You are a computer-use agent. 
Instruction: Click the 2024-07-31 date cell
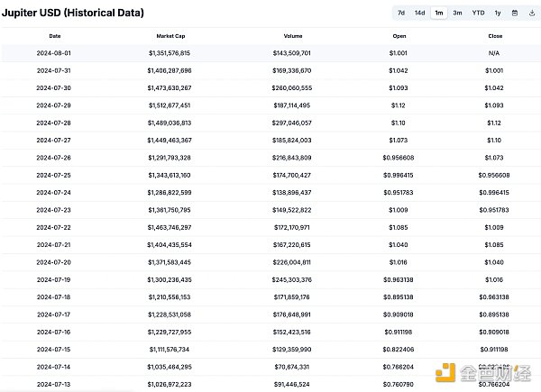(55, 70)
